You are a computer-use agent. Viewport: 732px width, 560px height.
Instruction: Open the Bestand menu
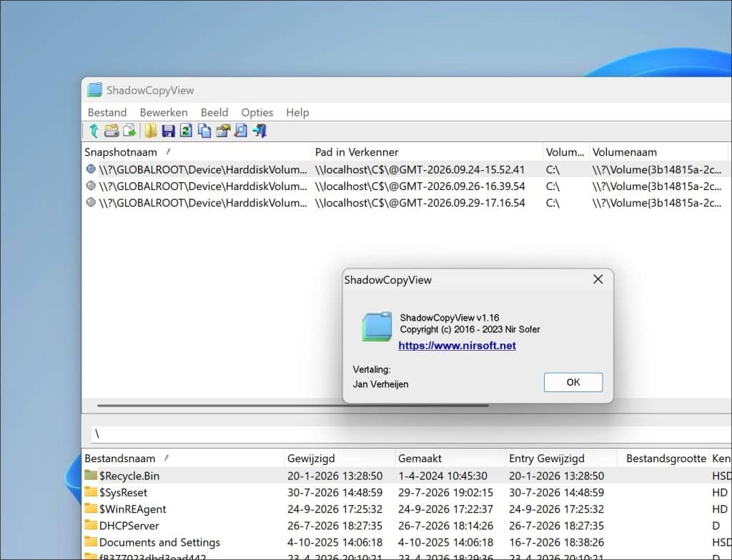(107, 112)
